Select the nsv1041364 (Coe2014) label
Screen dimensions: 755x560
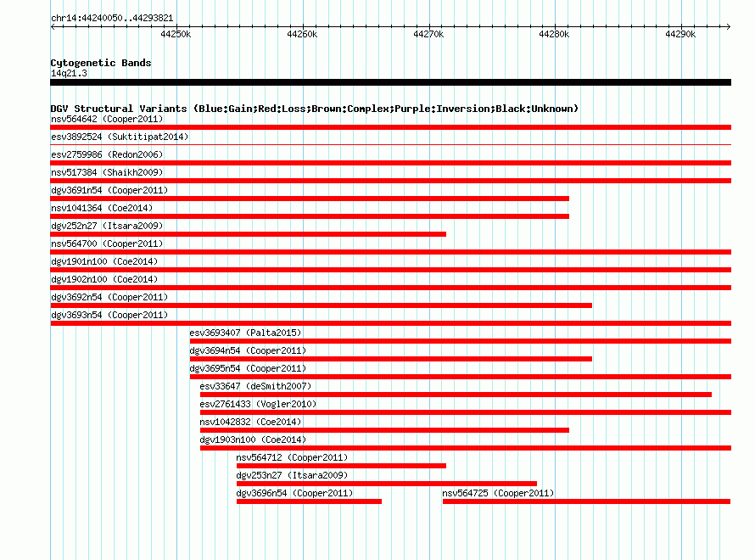[x=102, y=208]
